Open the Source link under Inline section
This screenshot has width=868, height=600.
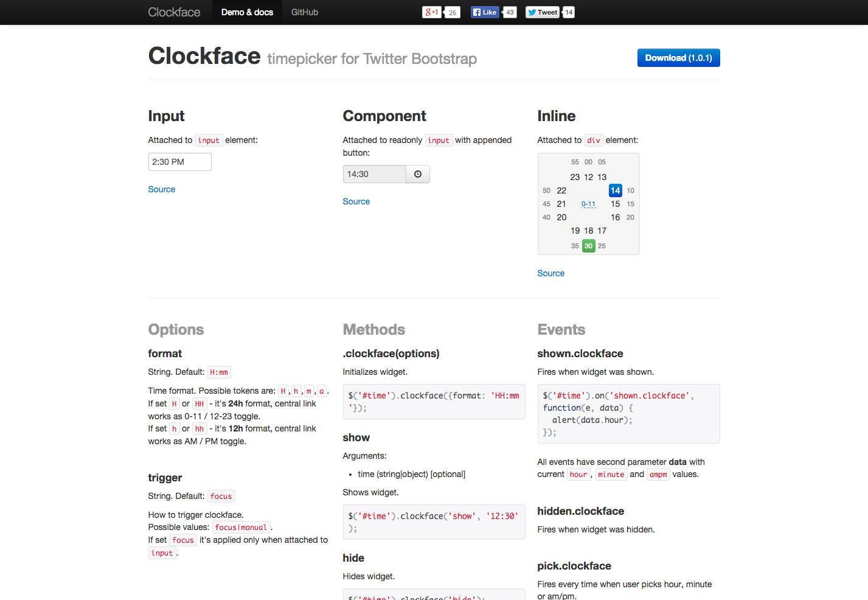coord(551,273)
